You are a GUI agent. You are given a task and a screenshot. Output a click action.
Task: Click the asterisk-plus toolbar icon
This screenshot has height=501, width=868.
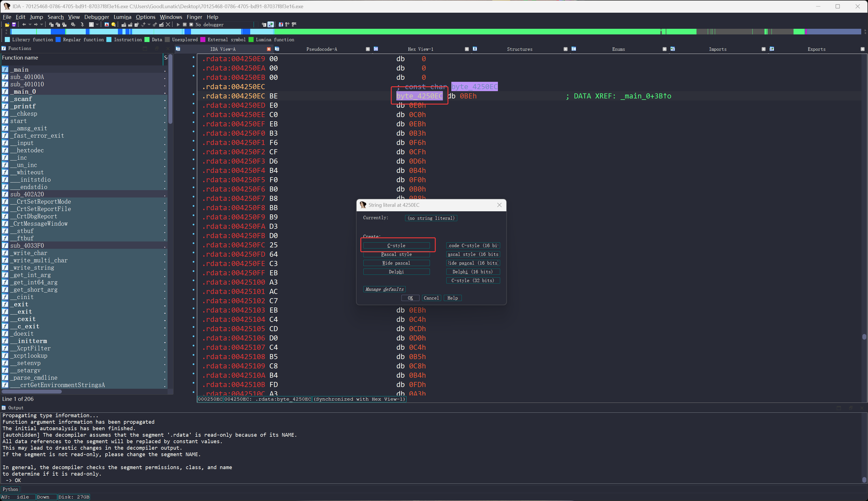coord(155,25)
